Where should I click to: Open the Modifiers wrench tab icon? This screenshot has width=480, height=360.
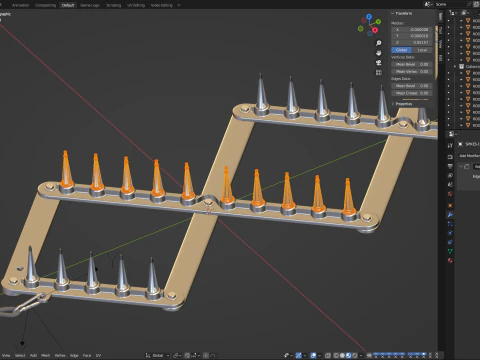point(450,215)
